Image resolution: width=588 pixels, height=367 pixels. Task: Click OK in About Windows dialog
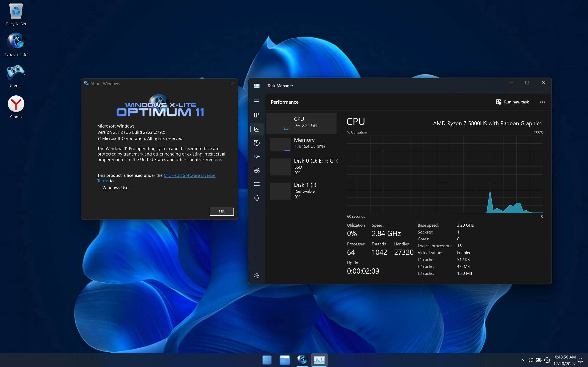click(x=221, y=211)
